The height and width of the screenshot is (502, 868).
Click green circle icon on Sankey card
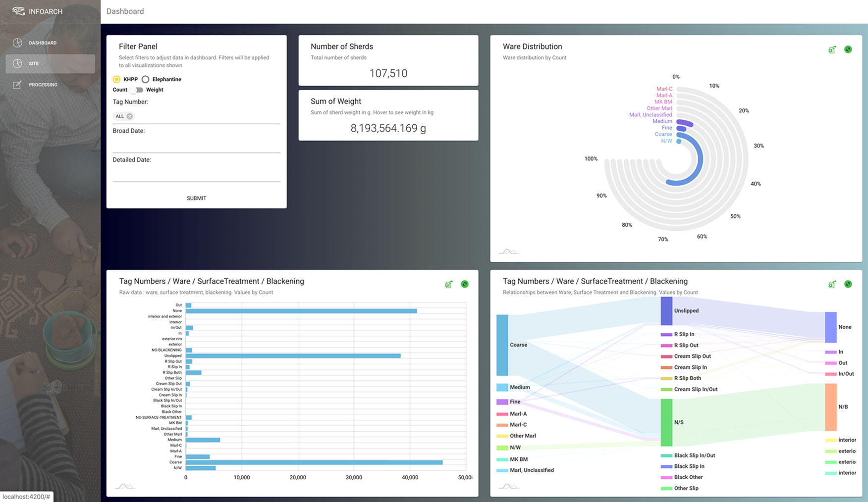pos(848,284)
